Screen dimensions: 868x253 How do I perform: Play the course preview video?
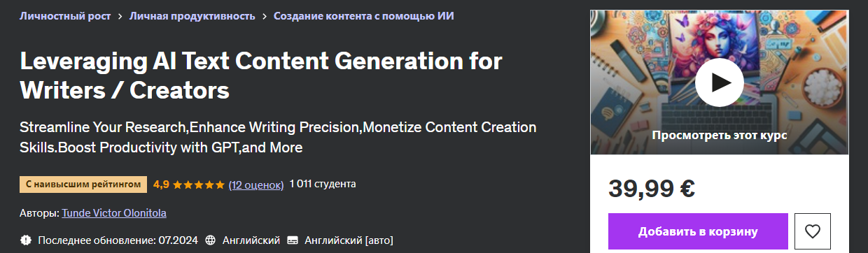pos(719,82)
